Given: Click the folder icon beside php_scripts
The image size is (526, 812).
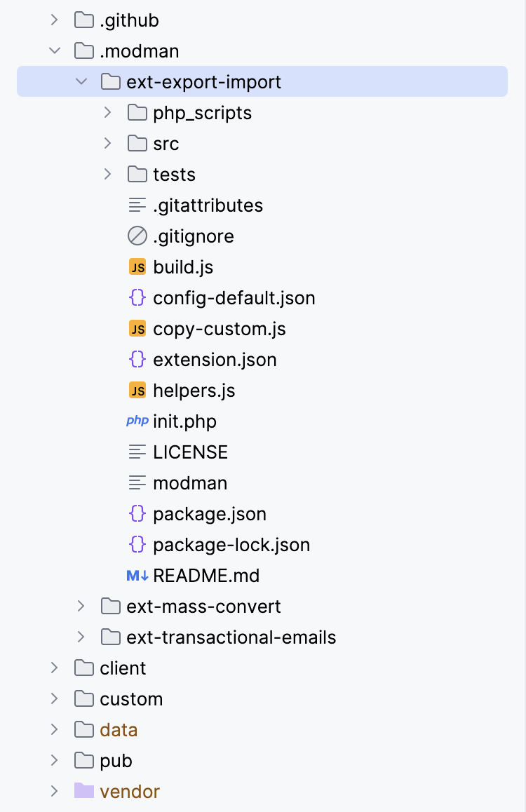Looking at the screenshot, I should 137,113.
